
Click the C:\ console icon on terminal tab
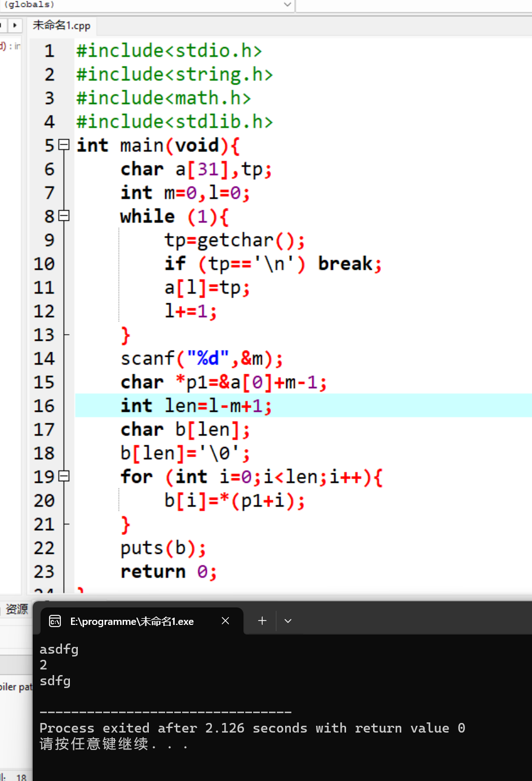[x=55, y=621]
